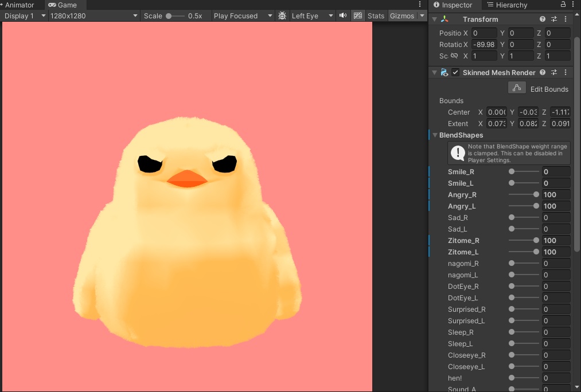Toggle the Stats overlay
The image size is (581, 392).
376,15
